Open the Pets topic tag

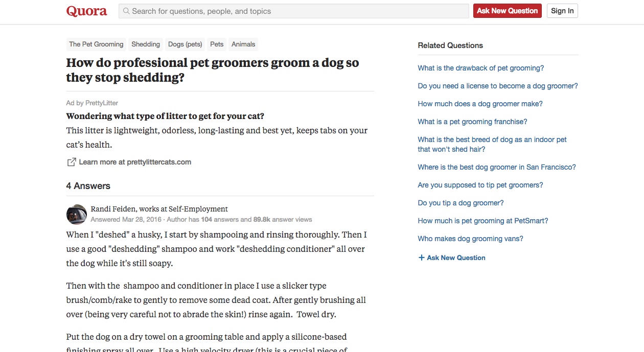point(216,44)
